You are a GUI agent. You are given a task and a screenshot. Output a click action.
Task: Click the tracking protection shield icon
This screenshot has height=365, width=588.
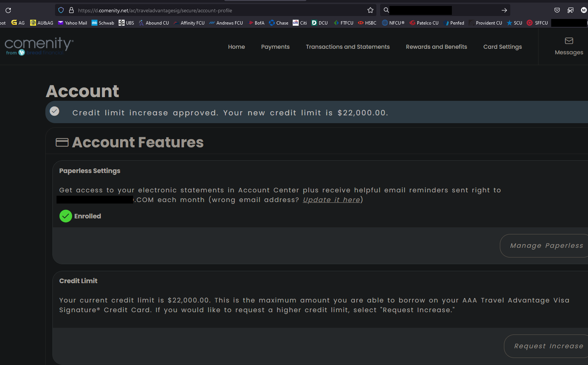click(x=61, y=10)
